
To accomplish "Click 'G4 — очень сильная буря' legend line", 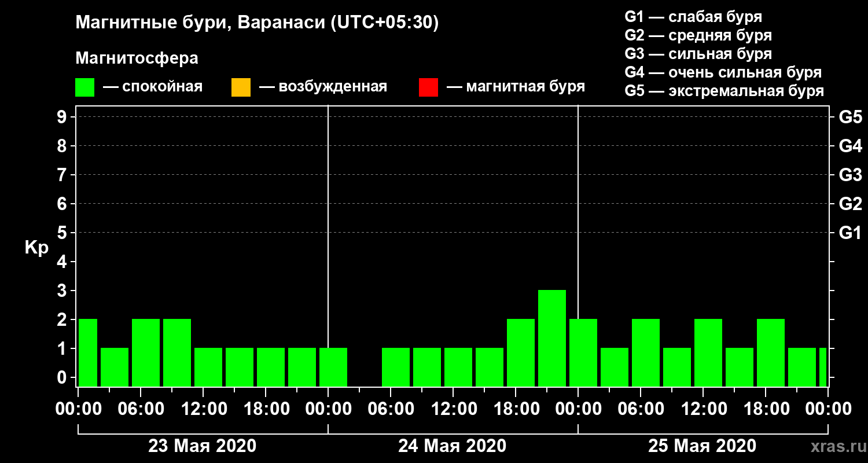I will (723, 72).
